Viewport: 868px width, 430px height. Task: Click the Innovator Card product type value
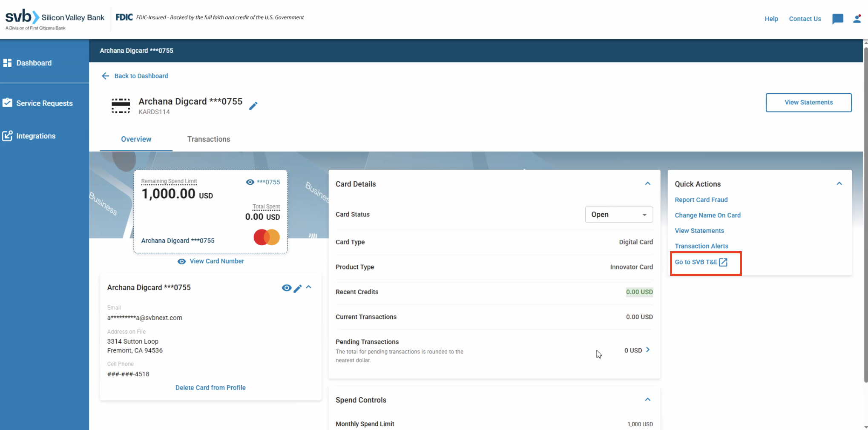point(631,267)
